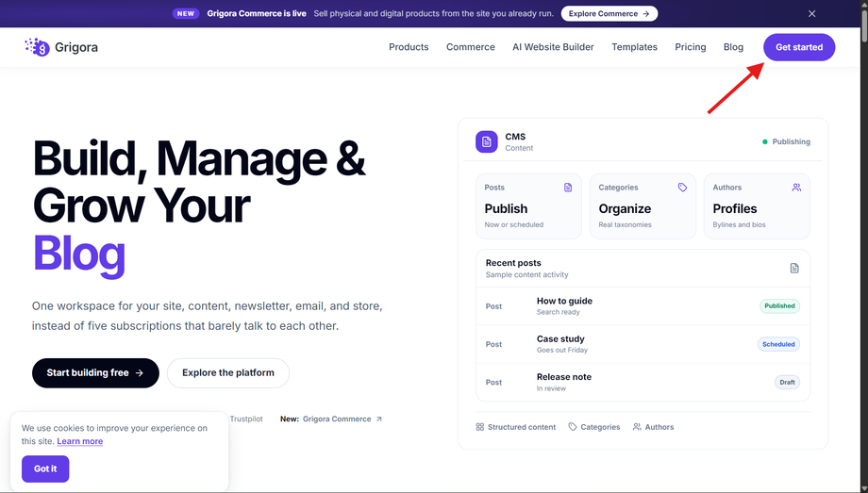Open the Templates page
Image resolution: width=868 pixels, height=493 pixels.
pyautogui.click(x=634, y=47)
